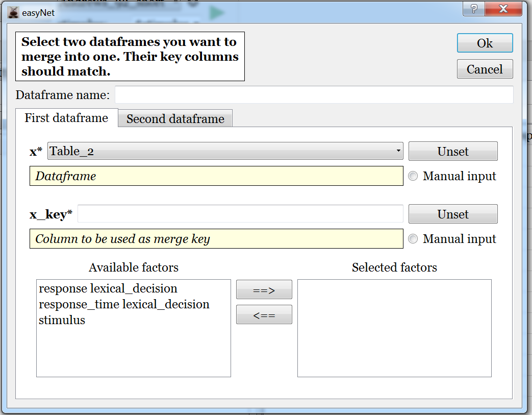This screenshot has width=532, height=415.
Task: Select 'response lexical_decision' in Available factors
Action: pos(108,288)
